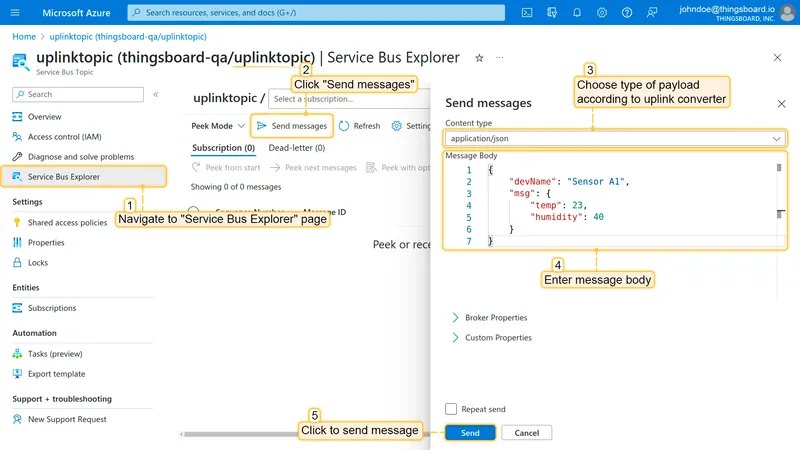Open portal settings gear icon

pos(602,13)
